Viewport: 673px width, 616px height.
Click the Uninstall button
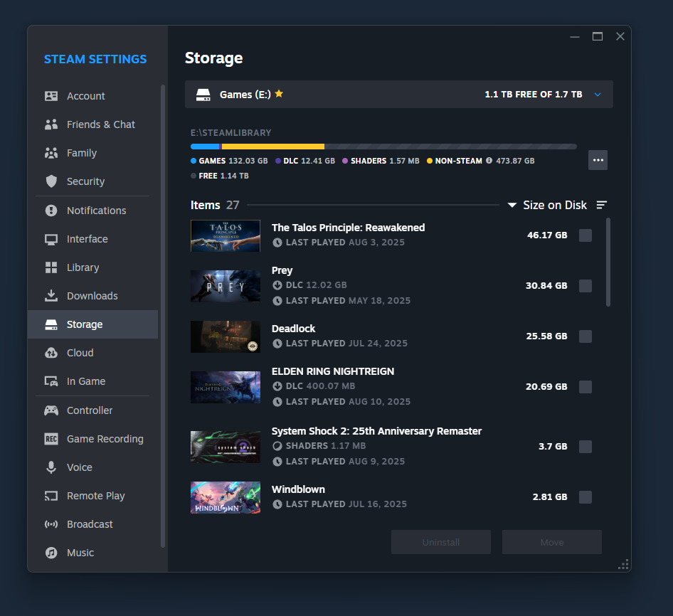click(x=441, y=542)
